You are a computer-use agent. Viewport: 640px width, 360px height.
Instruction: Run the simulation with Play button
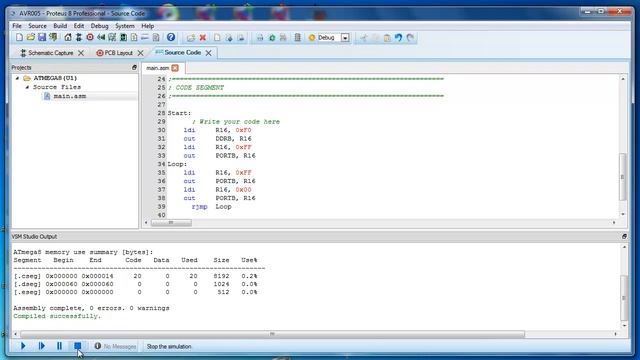click(23, 346)
